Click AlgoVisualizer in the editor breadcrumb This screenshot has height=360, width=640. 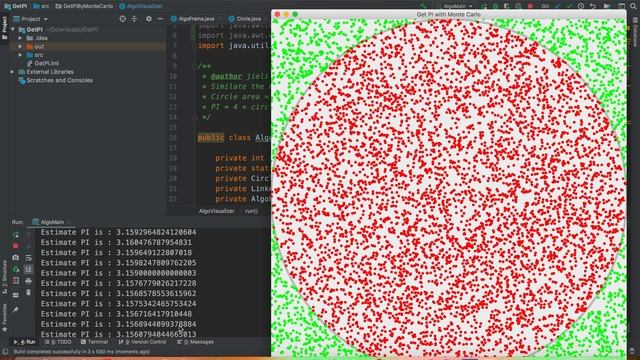coord(217,211)
